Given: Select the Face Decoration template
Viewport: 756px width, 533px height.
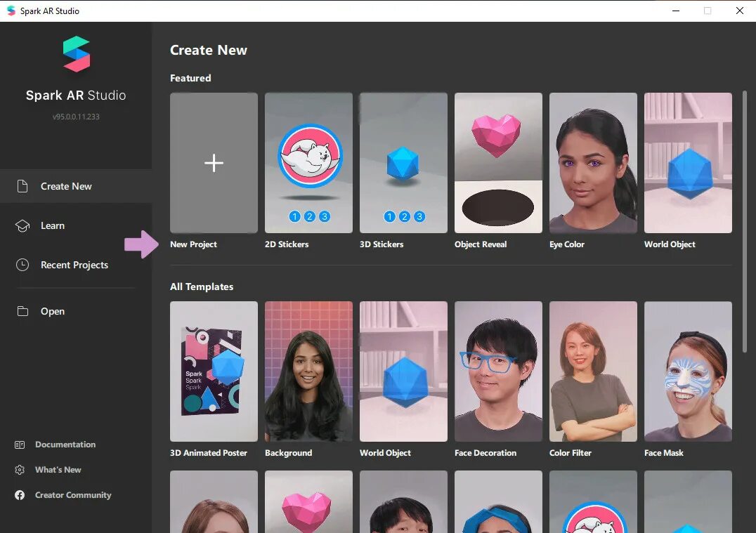Looking at the screenshot, I should pos(498,371).
